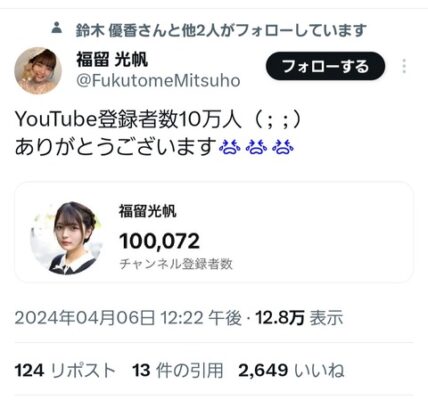Open the 124 リポスト list
Screen dimensions: 428x400
tap(65, 370)
